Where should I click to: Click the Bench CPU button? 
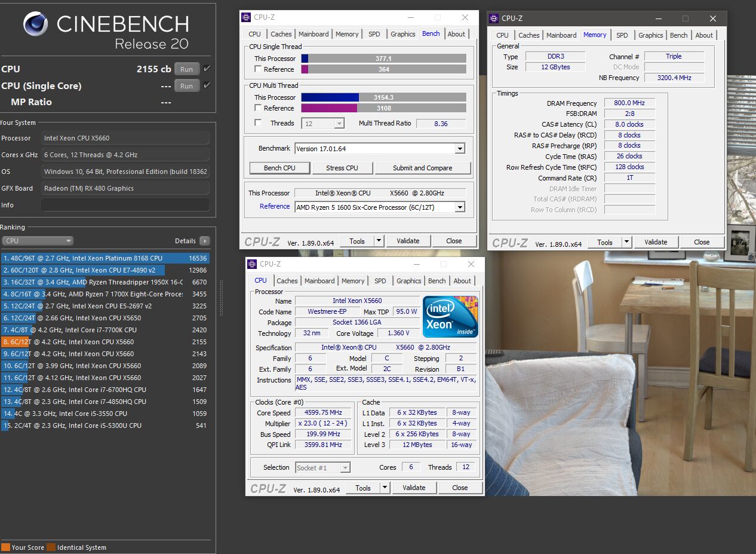coord(279,168)
